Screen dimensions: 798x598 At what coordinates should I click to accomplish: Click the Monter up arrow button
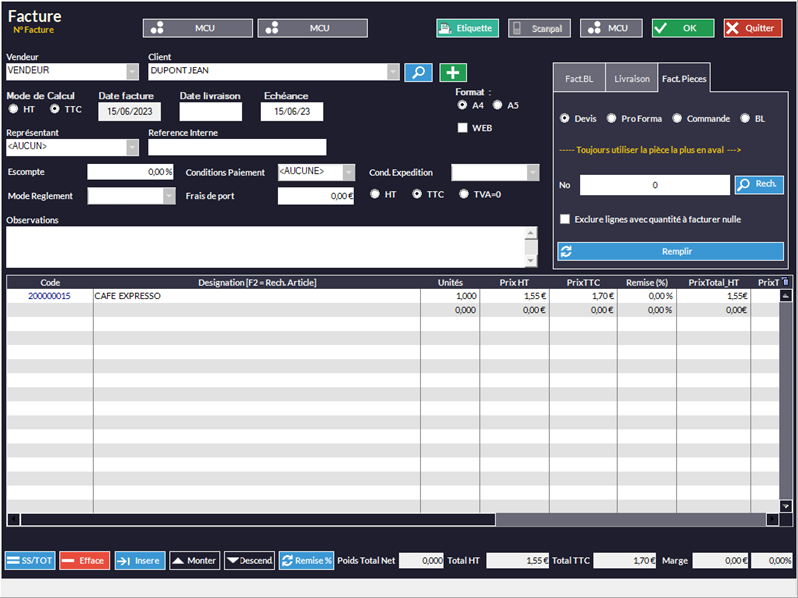click(194, 561)
